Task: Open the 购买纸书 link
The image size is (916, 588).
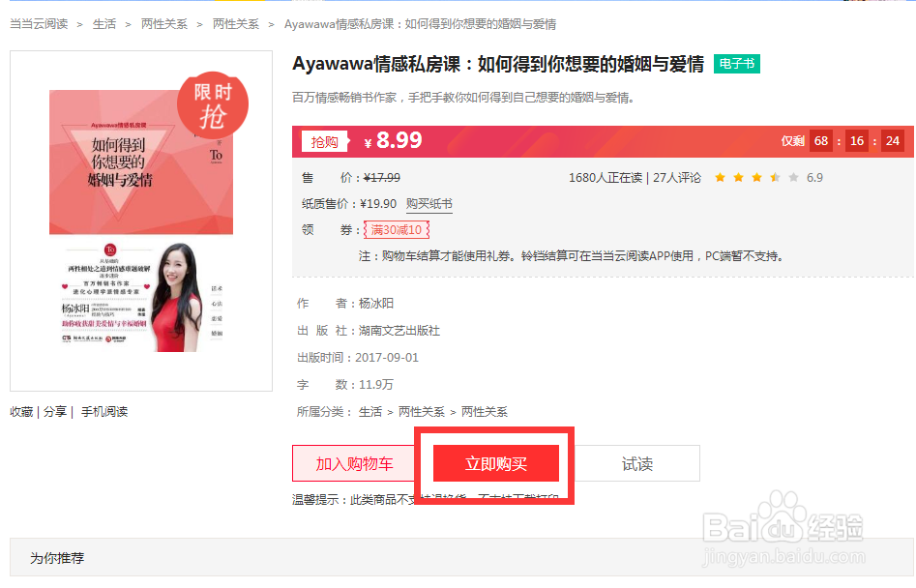Action: click(429, 204)
